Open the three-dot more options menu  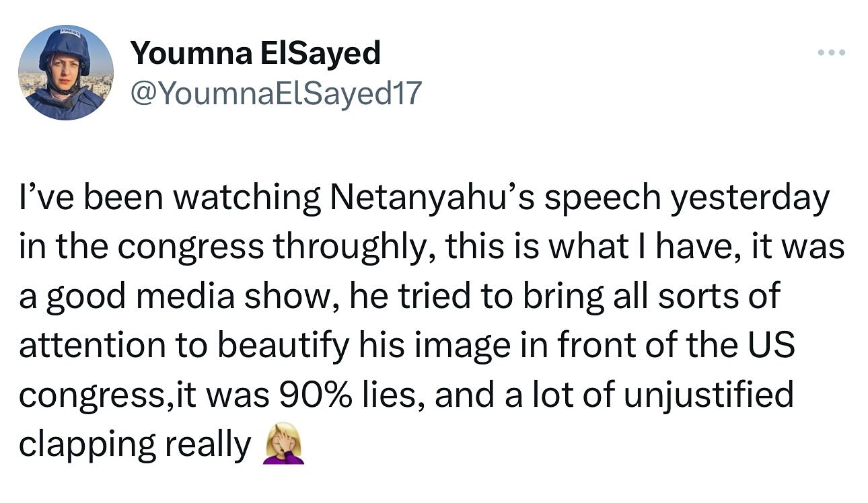tap(831, 52)
